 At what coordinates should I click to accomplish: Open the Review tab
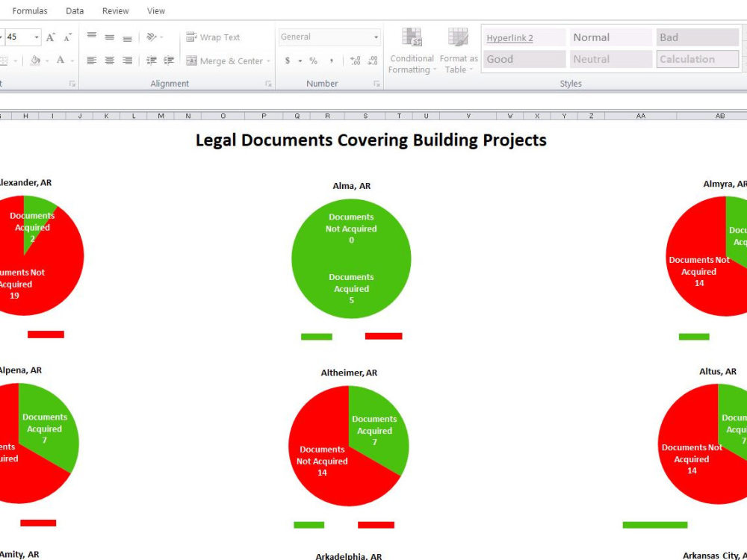pos(115,10)
